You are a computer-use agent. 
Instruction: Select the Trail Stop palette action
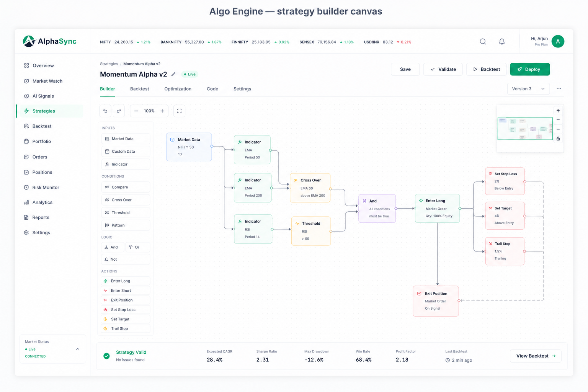click(x=126, y=328)
